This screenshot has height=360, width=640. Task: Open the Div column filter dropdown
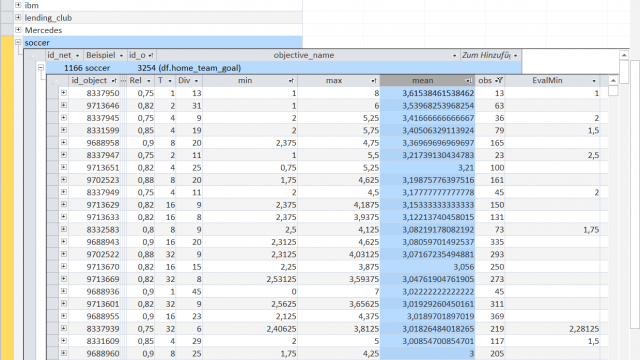point(196,81)
